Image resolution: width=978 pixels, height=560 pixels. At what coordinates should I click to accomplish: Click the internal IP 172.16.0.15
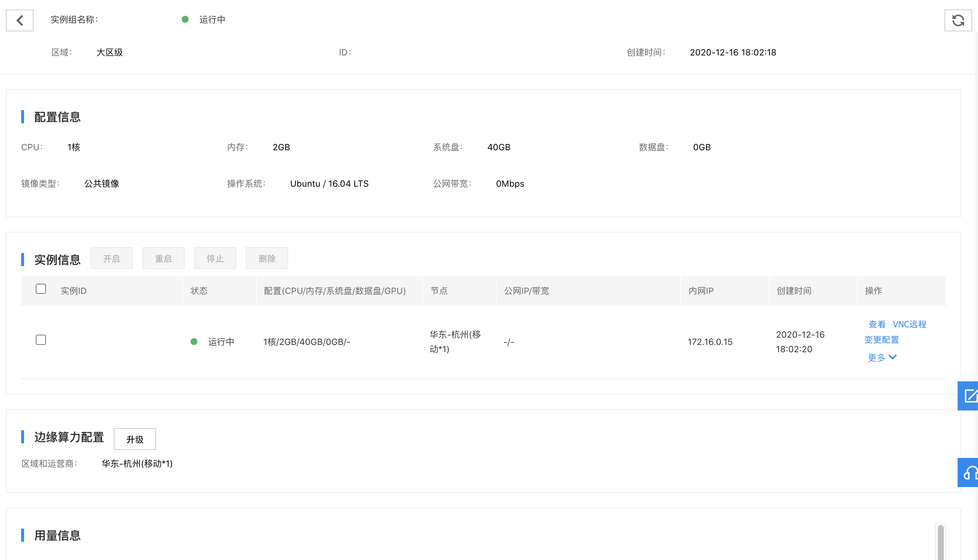click(x=710, y=342)
